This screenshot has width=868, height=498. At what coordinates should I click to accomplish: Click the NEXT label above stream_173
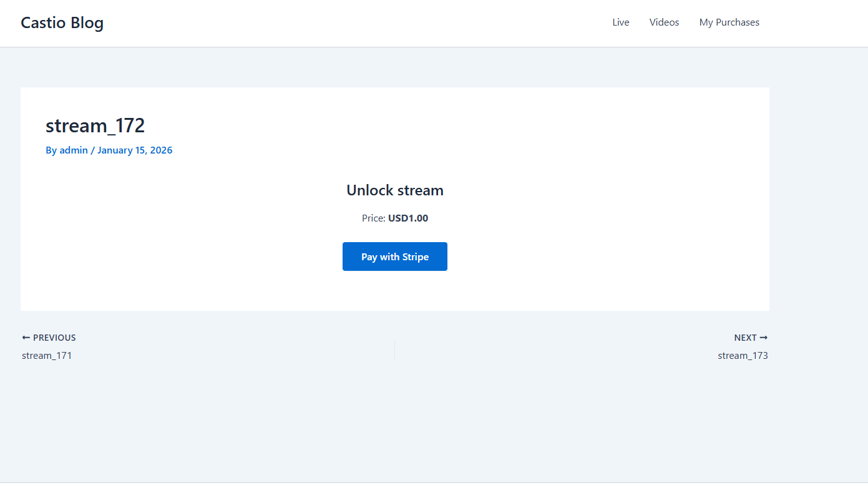(x=746, y=337)
